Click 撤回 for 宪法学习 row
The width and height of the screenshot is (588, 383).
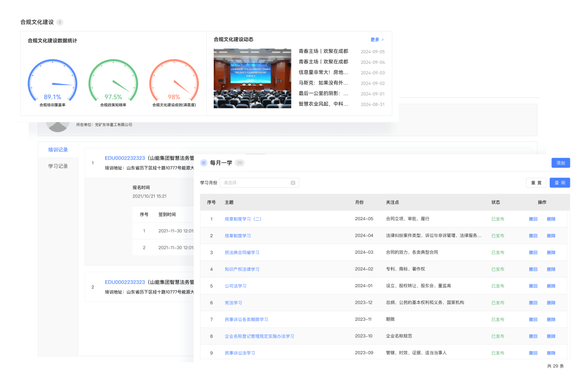pos(533,303)
